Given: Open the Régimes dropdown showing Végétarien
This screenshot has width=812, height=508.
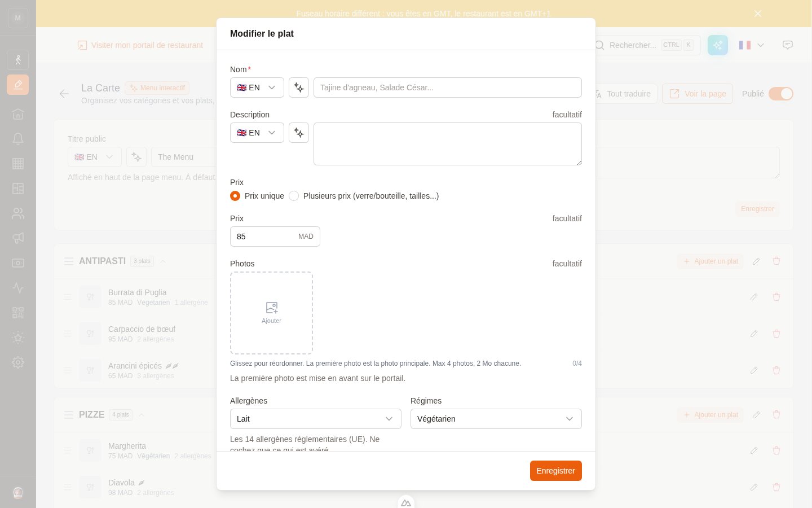Looking at the screenshot, I should (496, 419).
